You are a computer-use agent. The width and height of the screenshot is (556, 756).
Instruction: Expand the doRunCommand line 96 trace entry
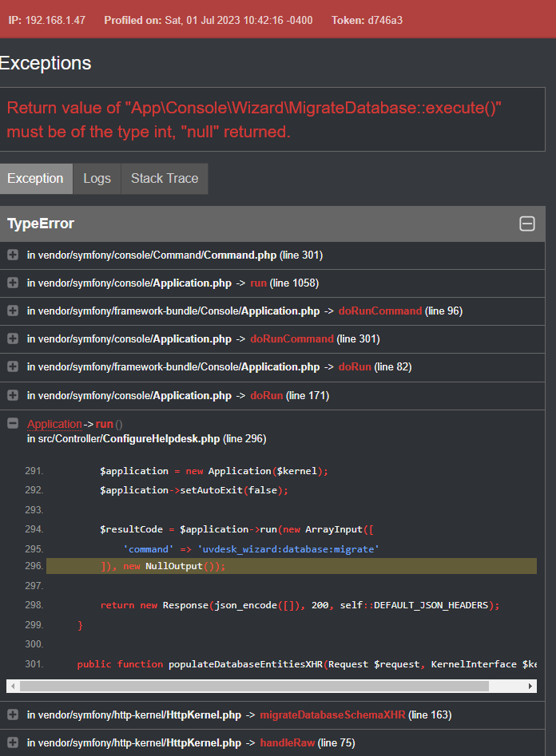click(13, 311)
